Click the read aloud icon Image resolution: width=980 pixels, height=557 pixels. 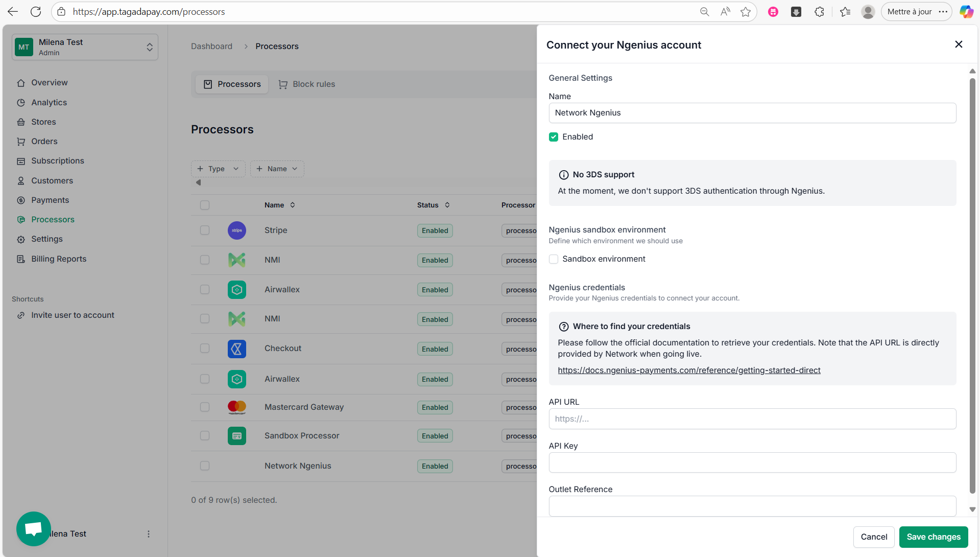725,12
